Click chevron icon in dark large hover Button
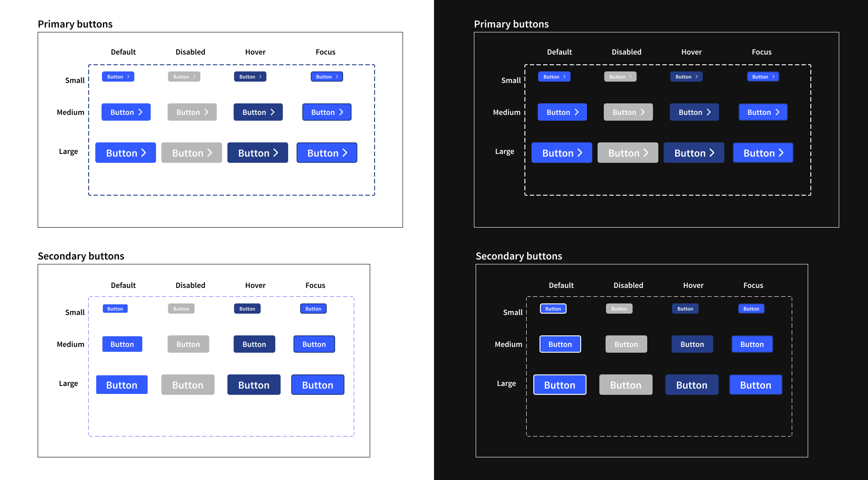 point(712,153)
